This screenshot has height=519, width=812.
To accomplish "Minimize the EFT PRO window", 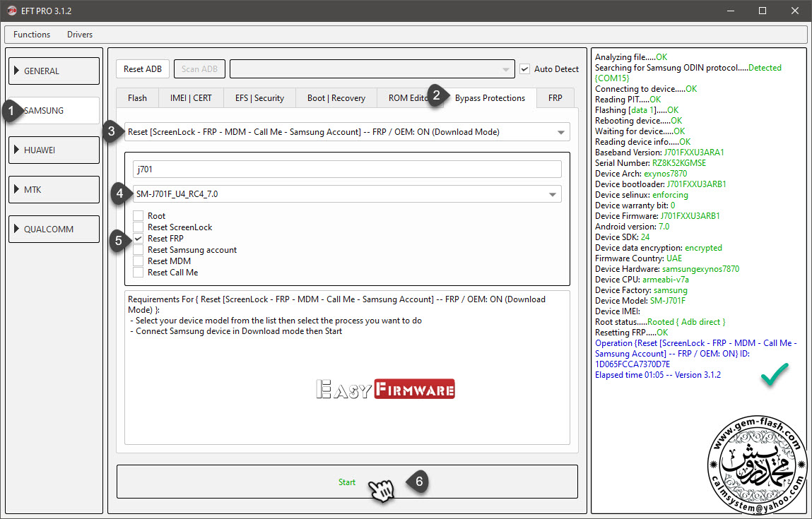I will [x=730, y=11].
